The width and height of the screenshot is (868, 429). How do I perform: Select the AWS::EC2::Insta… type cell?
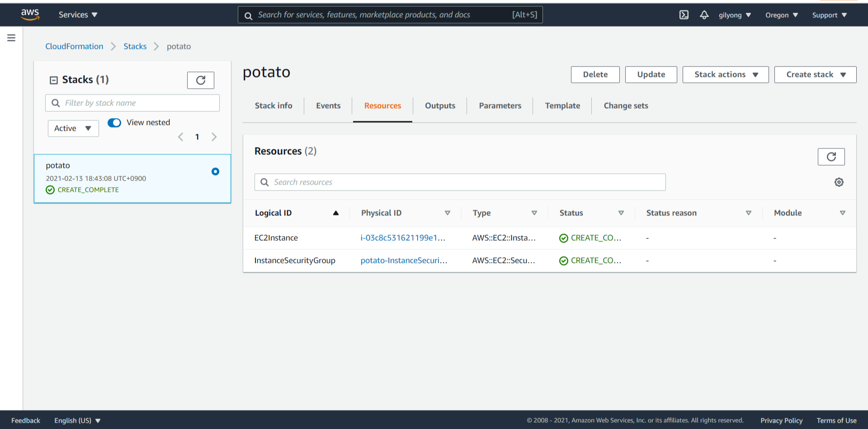504,238
